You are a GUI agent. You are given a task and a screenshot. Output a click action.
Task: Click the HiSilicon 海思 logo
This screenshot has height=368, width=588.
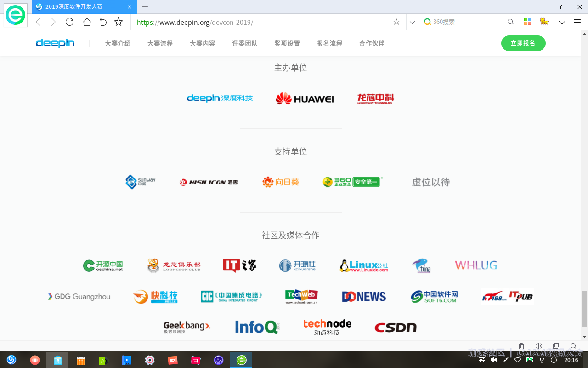209,182
